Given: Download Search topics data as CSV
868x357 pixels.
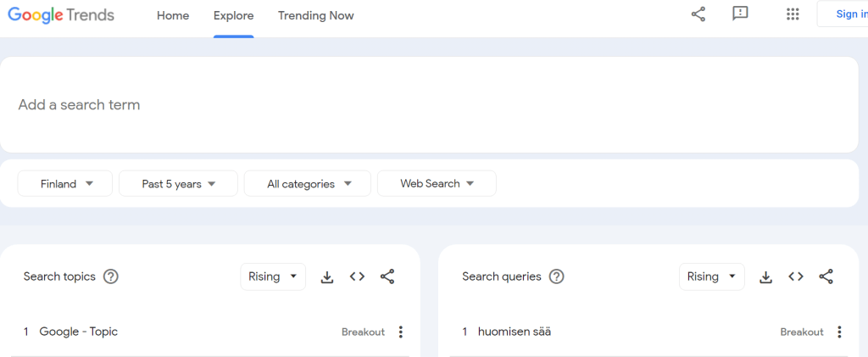Looking at the screenshot, I should coord(327,276).
